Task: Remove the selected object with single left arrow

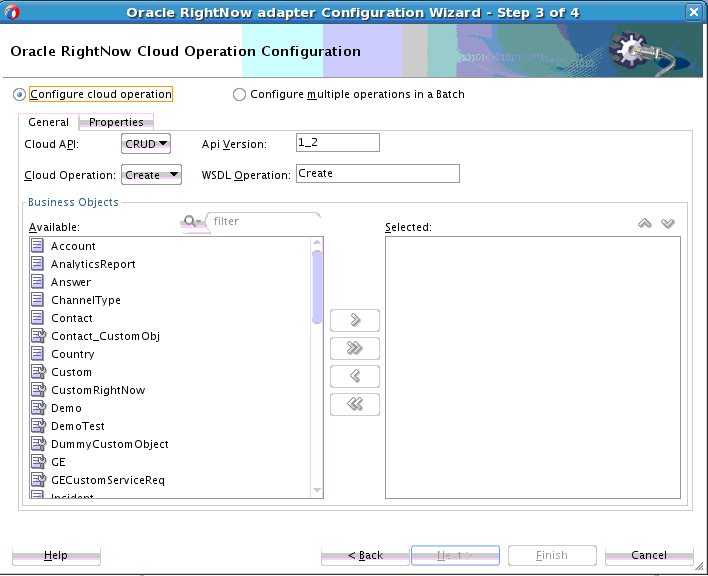Action: [x=355, y=376]
